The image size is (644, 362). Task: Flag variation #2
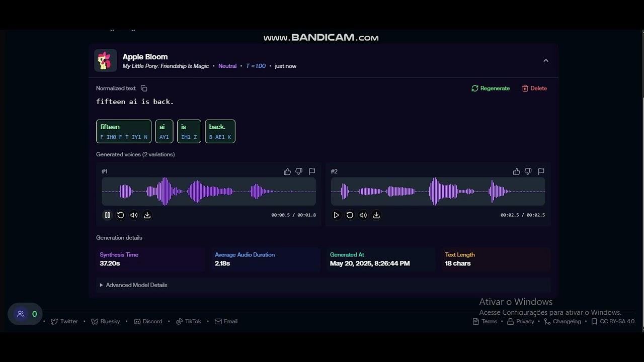[541, 171]
